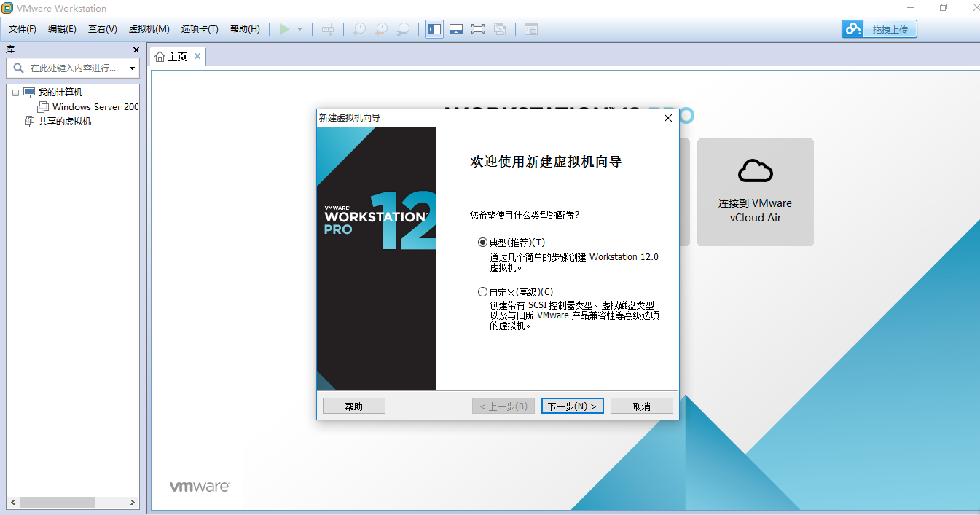Toggle the library sidebar view icon

pos(434,29)
